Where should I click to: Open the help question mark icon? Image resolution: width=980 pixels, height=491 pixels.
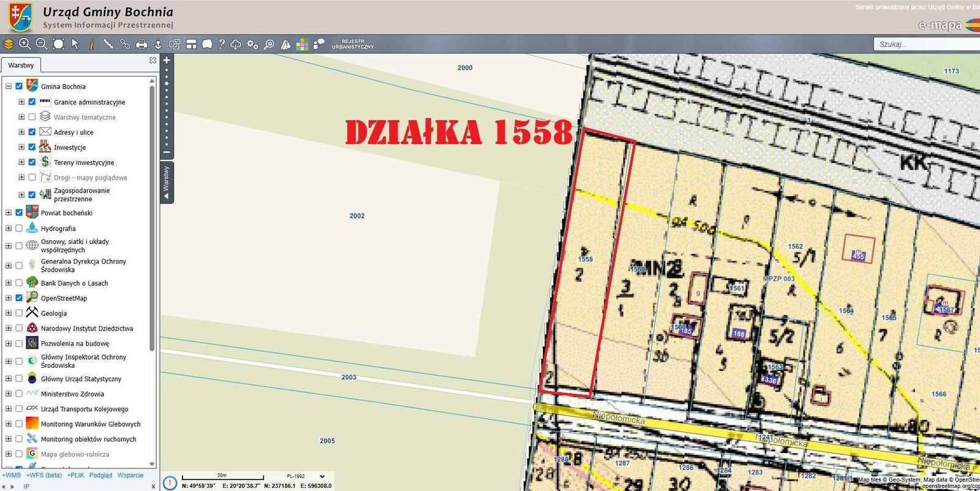pos(222,44)
